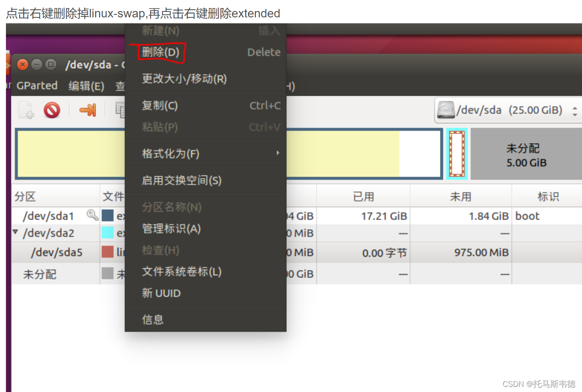Click the large yellow /dev/sda1 block in disk map

[x=229, y=154]
